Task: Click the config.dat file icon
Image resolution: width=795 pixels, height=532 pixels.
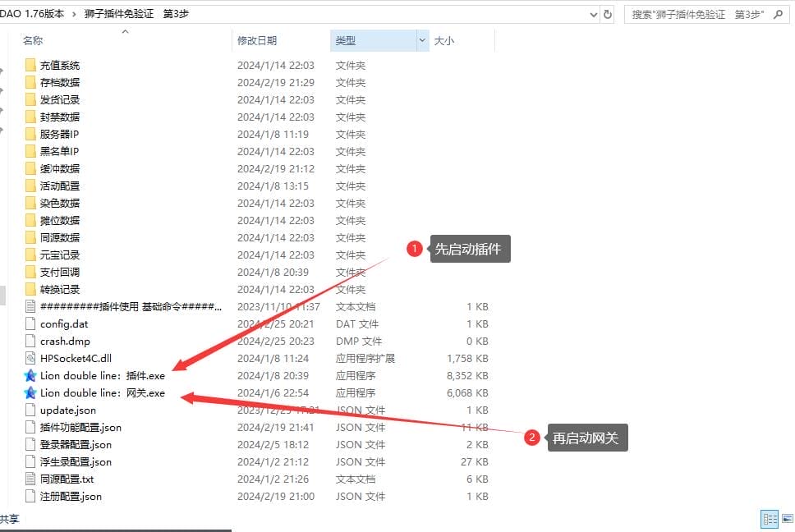Action: 30,323
